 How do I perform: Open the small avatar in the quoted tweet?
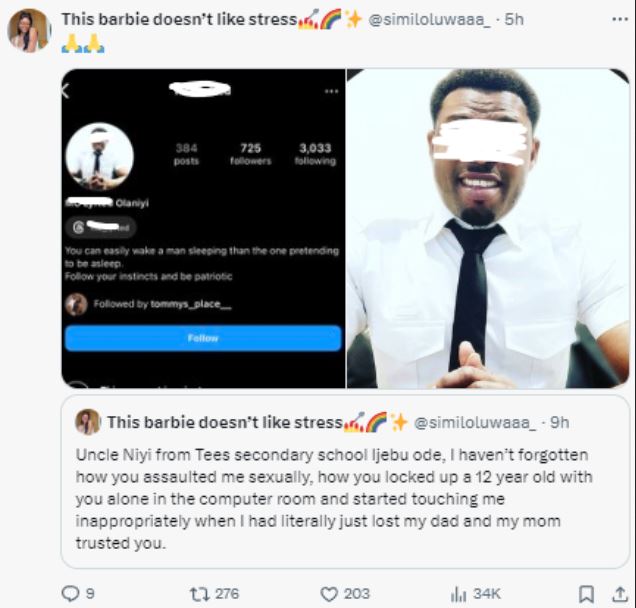click(x=87, y=421)
